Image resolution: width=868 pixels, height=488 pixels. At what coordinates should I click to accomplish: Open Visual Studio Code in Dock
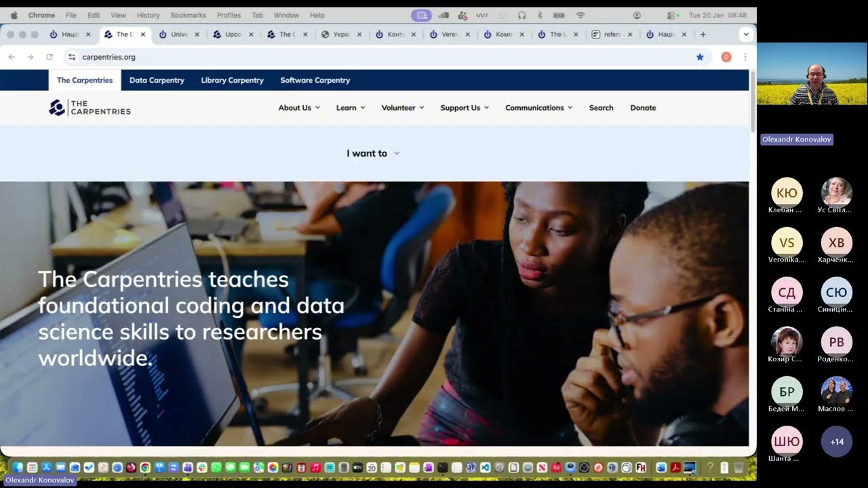point(486,467)
